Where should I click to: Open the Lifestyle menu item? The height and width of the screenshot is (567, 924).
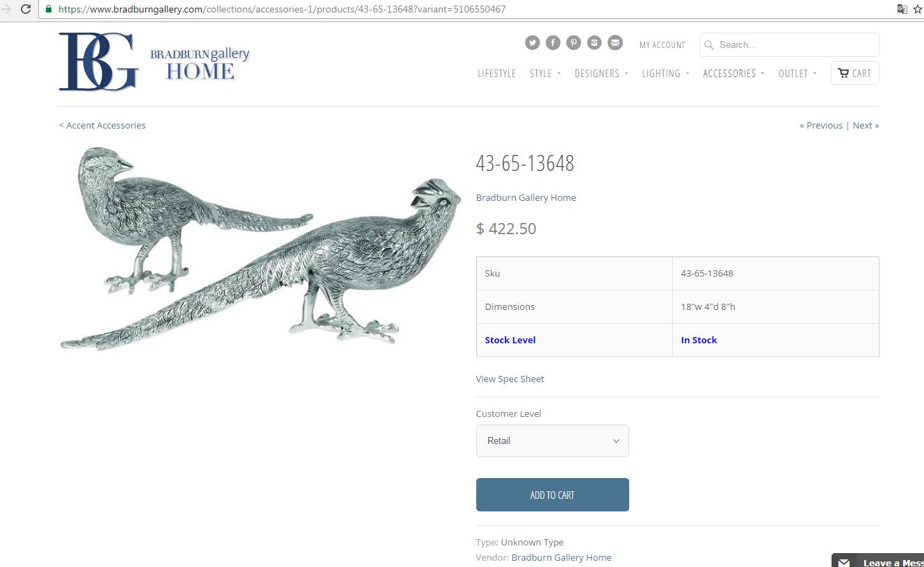pos(496,73)
